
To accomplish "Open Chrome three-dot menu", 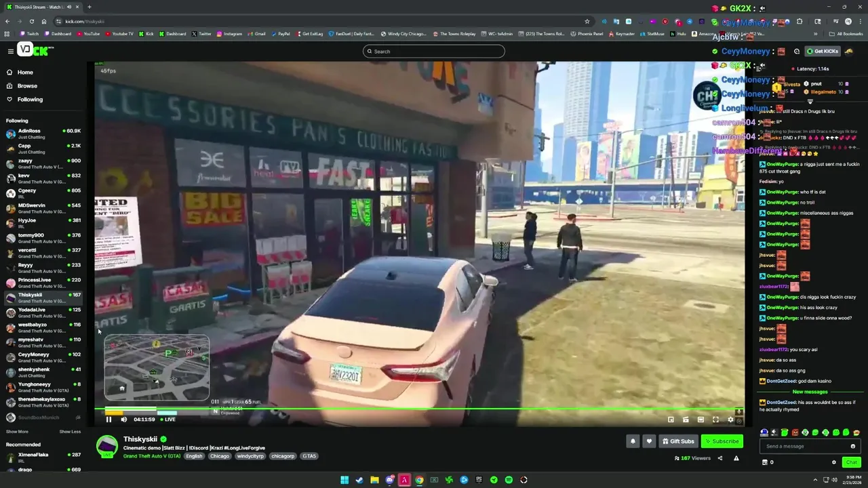I will click(x=860, y=21).
